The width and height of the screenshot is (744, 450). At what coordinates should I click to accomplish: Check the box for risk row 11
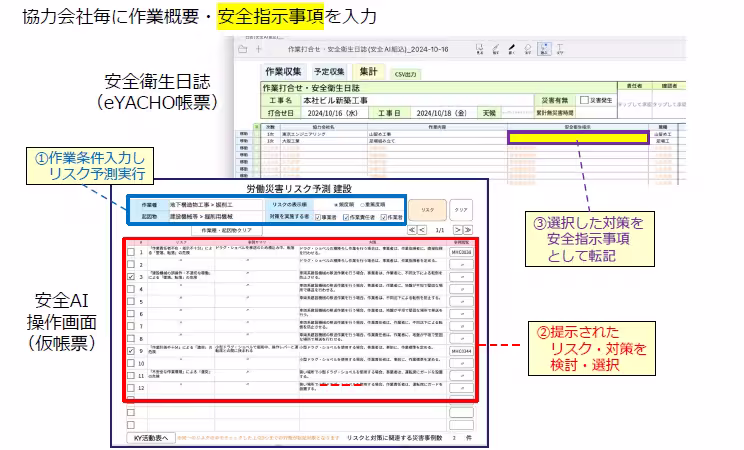131,375
